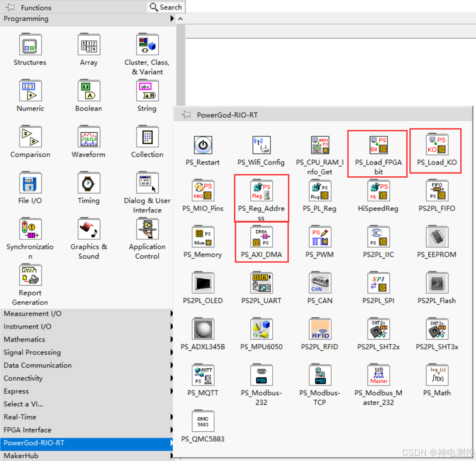Select the PS2PL_SHT3x VI
The height and width of the screenshot is (461, 476).
click(437, 328)
